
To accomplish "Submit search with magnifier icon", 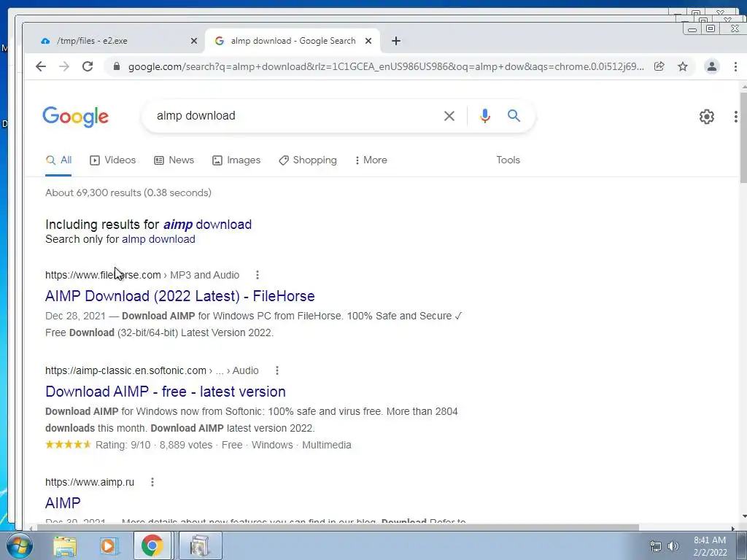I will tap(514, 116).
